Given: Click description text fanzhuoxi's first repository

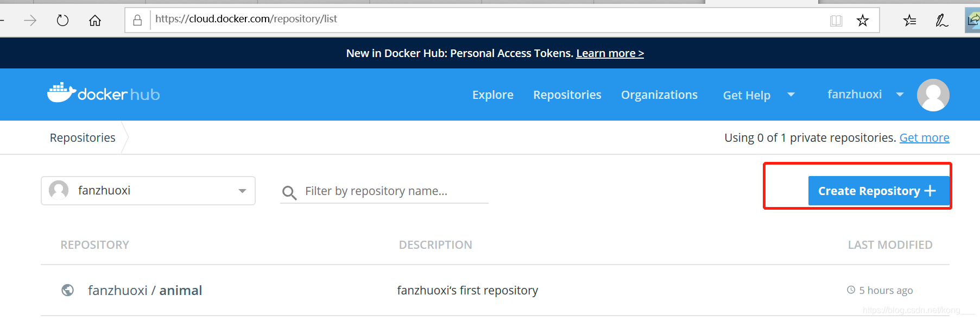Looking at the screenshot, I should point(467,290).
